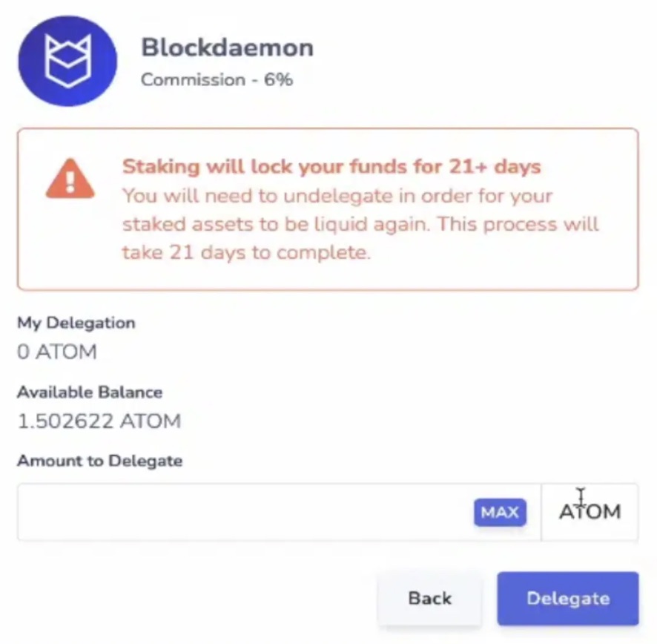
Task: Click the Available Balance label
Action: 89,392
